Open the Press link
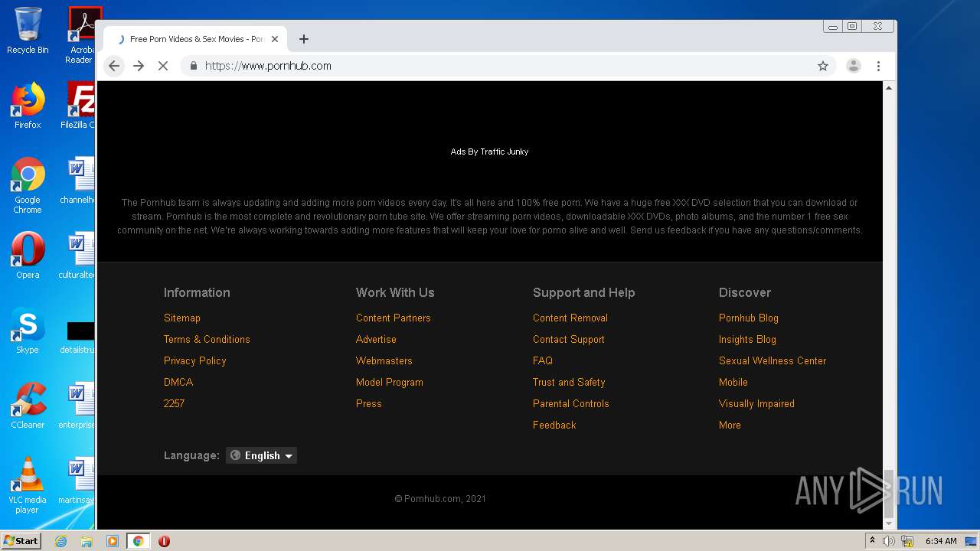Image resolution: width=980 pixels, height=551 pixels. click(x=369, y=403)
